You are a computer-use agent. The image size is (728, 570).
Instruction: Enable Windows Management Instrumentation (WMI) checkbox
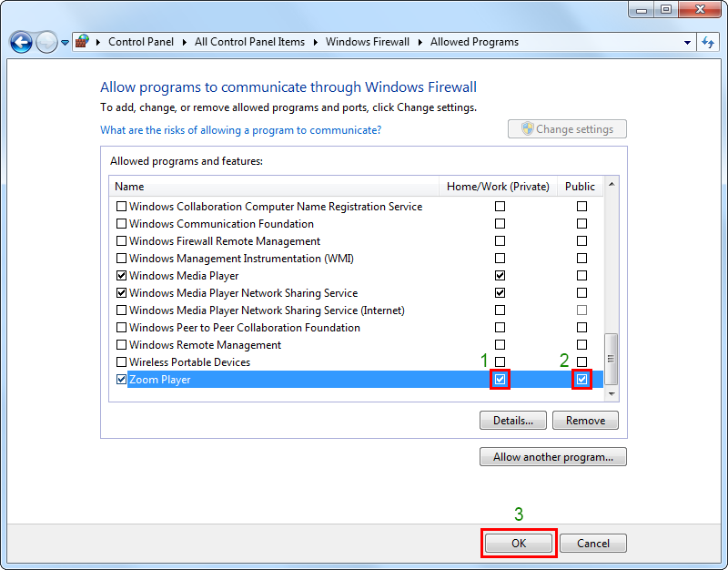pyautogui.click(x=121, y=259)
